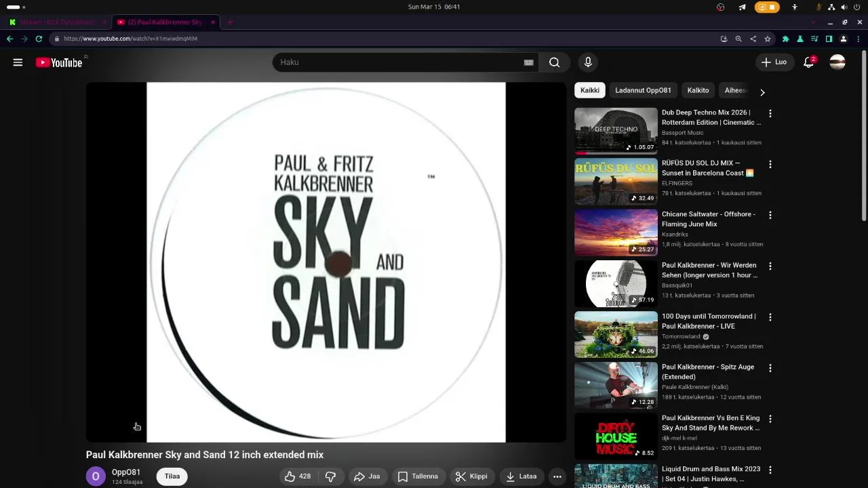This screenshot has width=868, height=488.
Task: Open the OppO81 channel name link
Action: 126,472
